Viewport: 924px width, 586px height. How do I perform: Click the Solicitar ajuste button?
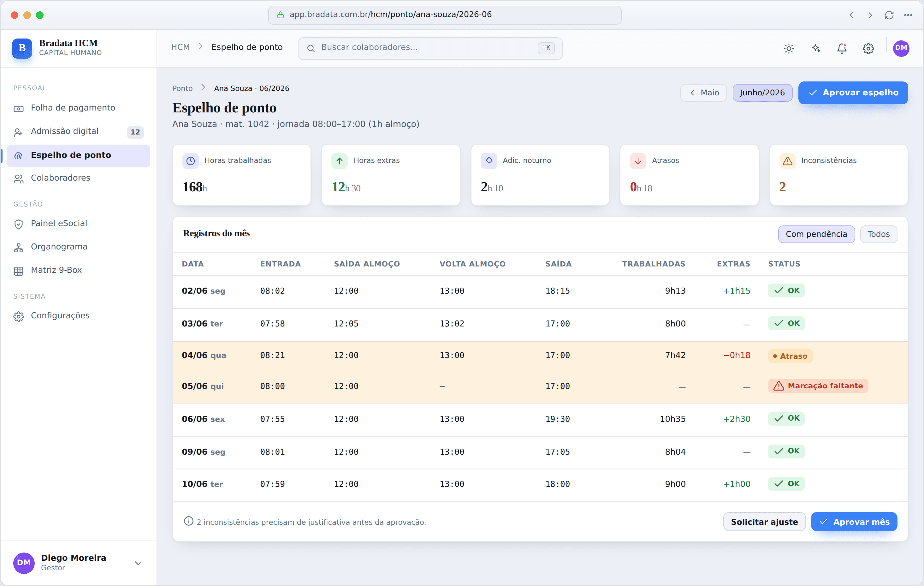tap(764, 522)
